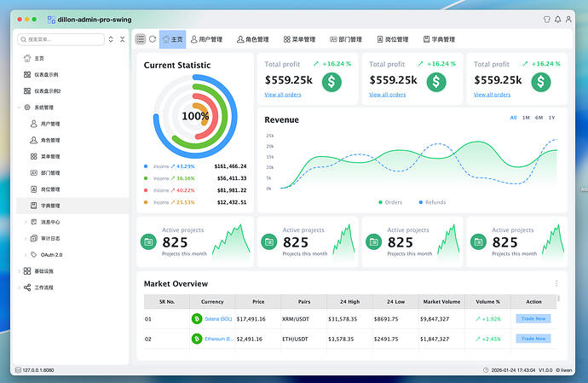Click the green Income 16.16% legend dot

pyautogui.click(x=146, y=178)
